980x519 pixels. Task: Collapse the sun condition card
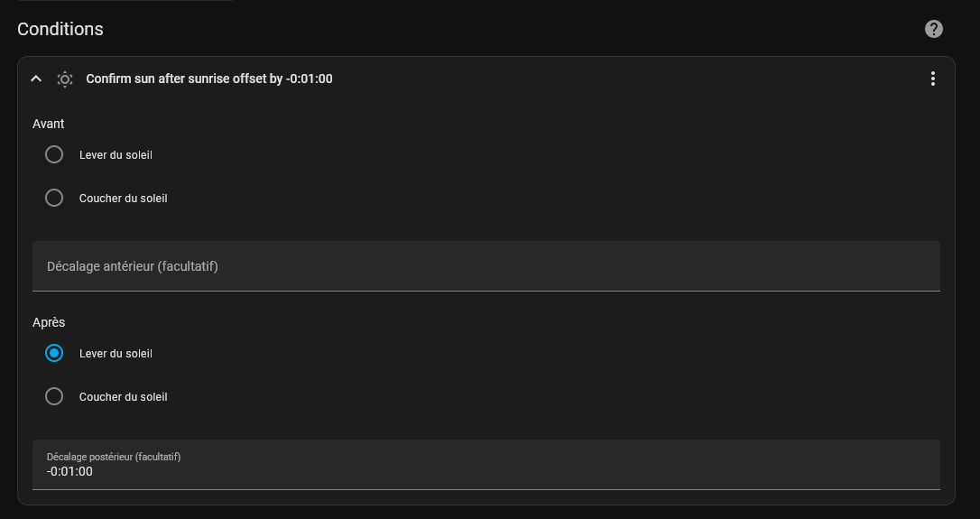[36, 79]
